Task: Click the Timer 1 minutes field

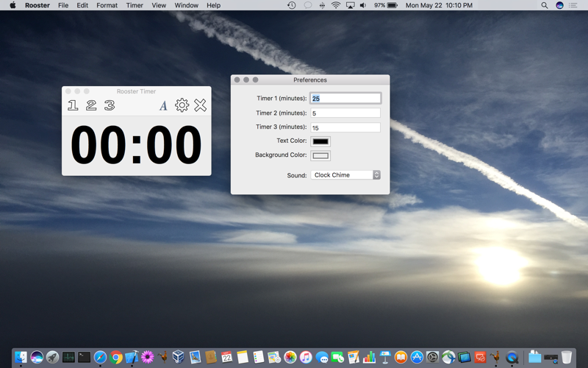Action: pyautogui.click(x=345, y=99)
